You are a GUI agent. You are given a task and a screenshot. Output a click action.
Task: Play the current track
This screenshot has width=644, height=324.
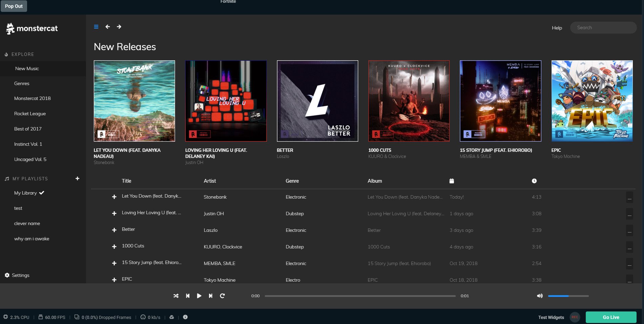pos(199,296)
